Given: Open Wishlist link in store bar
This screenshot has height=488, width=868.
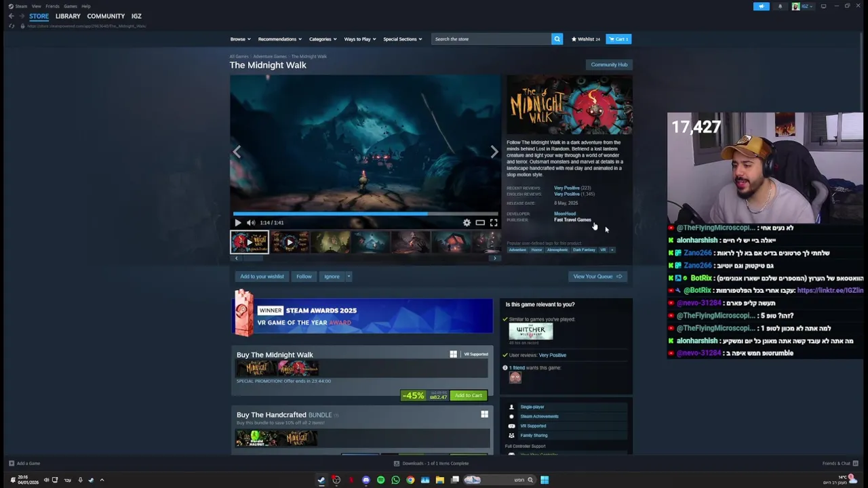Looking at the screenshot, I should pos(586,39).
